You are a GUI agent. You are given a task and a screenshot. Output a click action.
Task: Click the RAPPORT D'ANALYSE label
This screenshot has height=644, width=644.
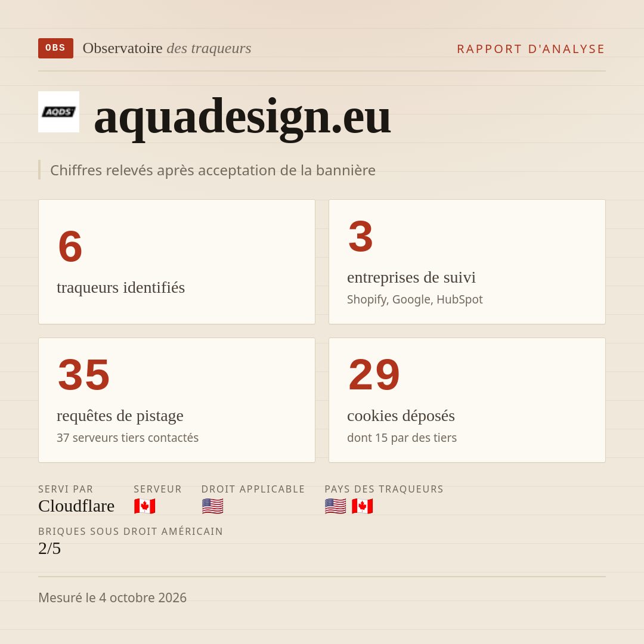531,49
